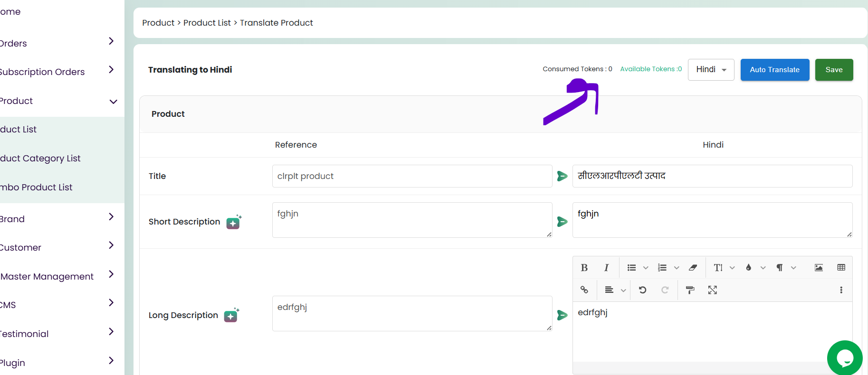Insert link in editor
Image resolution: width=868 pixels, height=375 pixels.
[x=584, y=290]
